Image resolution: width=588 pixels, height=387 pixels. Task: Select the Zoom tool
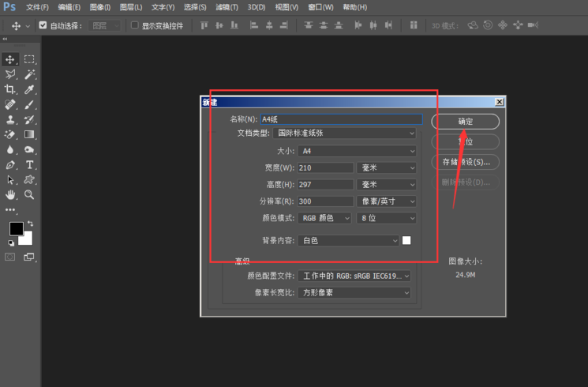(x=29, y=195)
